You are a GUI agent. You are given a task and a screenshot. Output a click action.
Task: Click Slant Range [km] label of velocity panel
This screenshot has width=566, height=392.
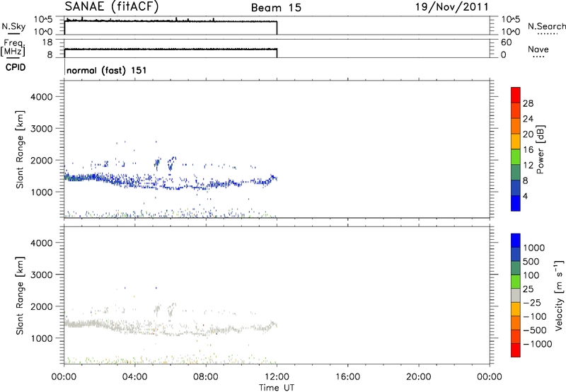point(20,296)
